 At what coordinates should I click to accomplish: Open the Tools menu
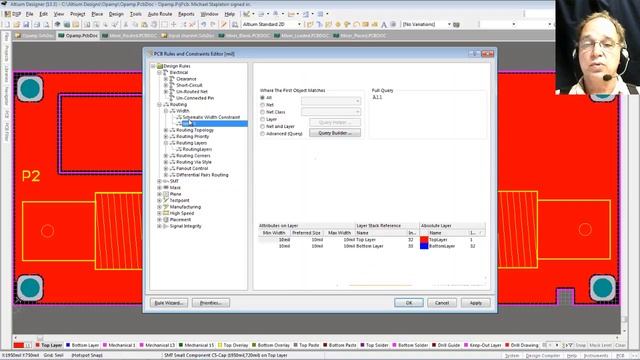[x=136, y=14]
